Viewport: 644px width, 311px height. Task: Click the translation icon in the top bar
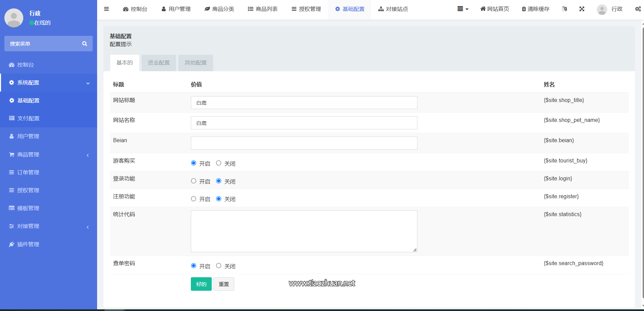click(564, 9)
